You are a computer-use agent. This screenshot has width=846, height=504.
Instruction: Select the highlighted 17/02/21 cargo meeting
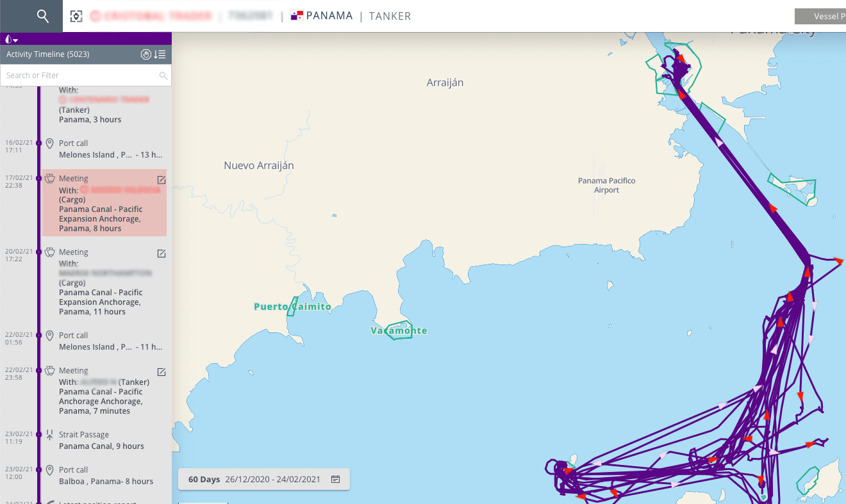(103, 204)
